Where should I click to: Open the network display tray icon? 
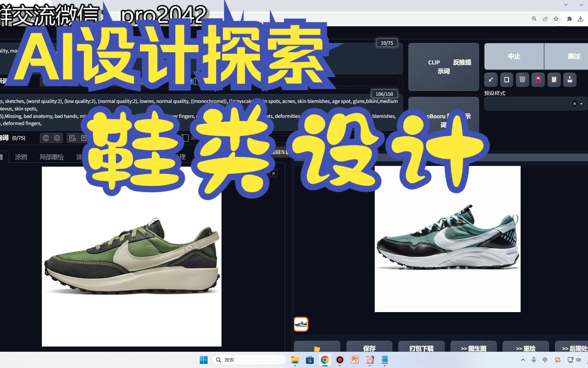(x=570, y=360)
